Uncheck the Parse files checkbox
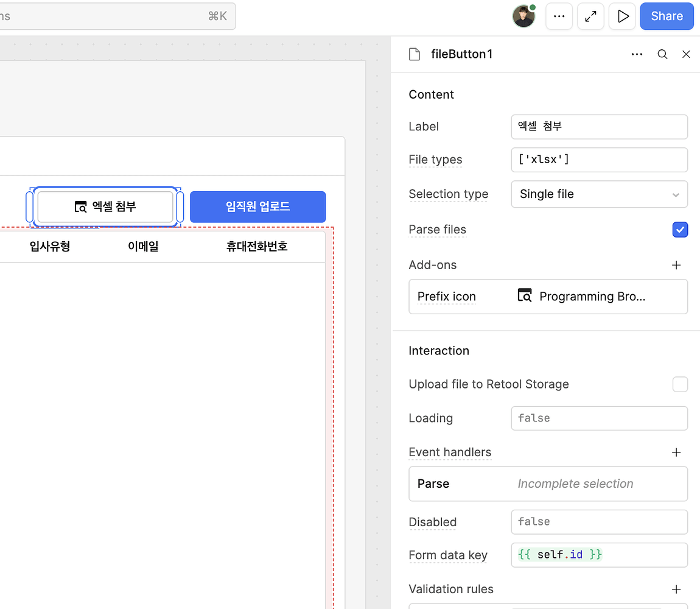The image size is (700, 609). click(x=680, y=230)
